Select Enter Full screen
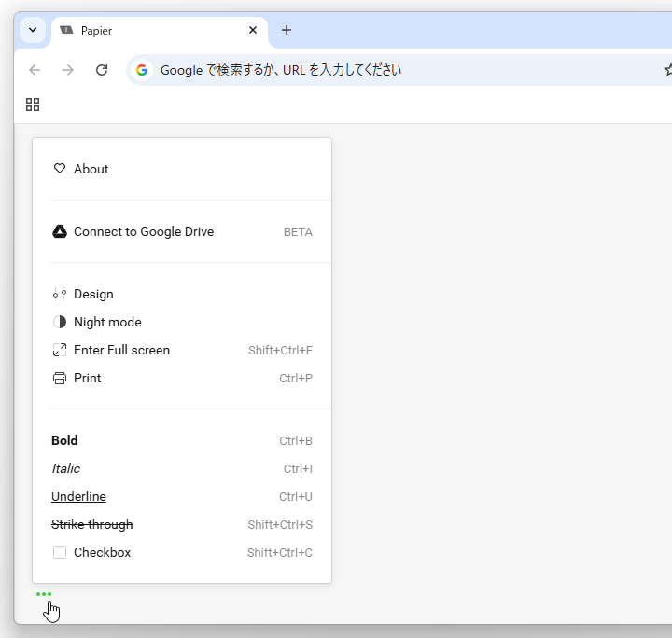This screenshot has height=638, width=672. [x=121, y=350]
